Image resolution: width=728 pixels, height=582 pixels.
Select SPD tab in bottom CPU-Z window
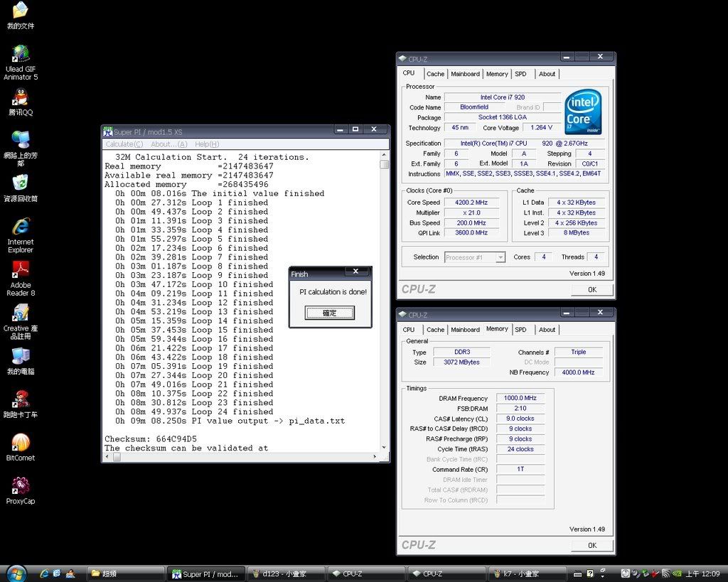pos(520,330)
